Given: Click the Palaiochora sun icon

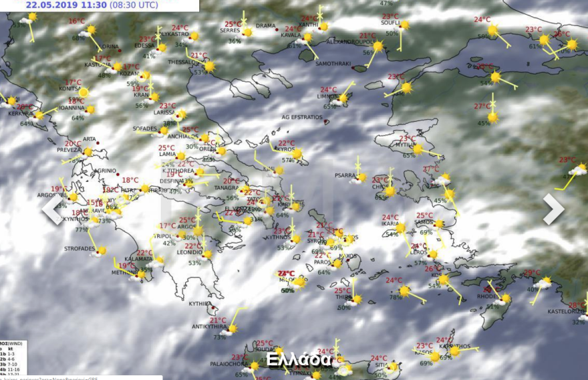Looking at the screenshot, I should (x=254, y=366).
